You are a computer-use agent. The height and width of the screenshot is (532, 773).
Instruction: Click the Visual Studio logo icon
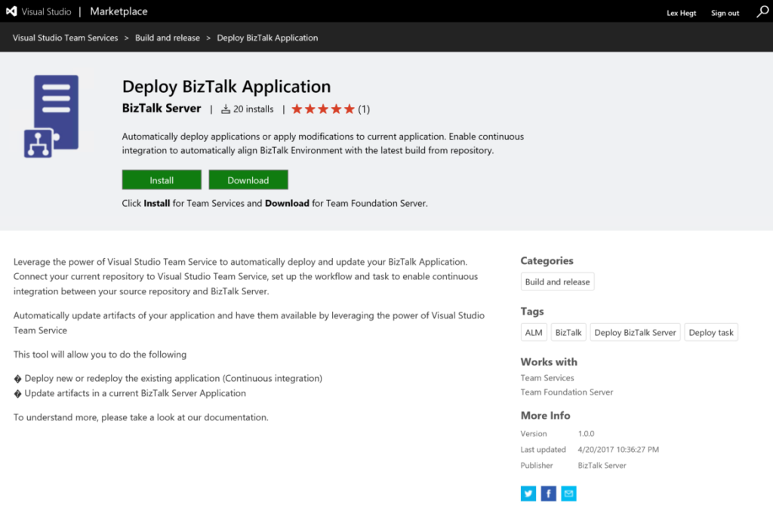11,12
